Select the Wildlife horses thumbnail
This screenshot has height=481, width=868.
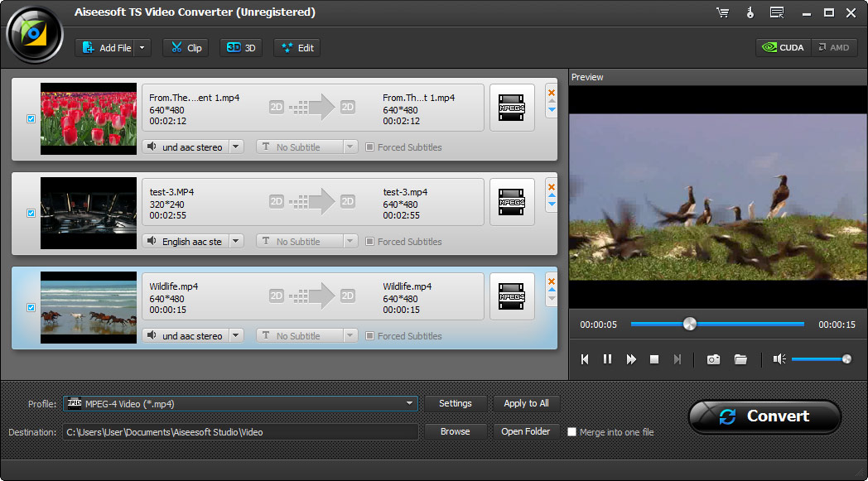click(x=89, y=307)
